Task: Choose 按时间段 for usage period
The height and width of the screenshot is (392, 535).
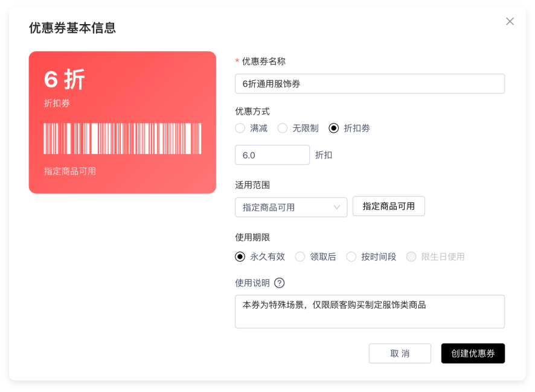Action: (x=351, y=257)
